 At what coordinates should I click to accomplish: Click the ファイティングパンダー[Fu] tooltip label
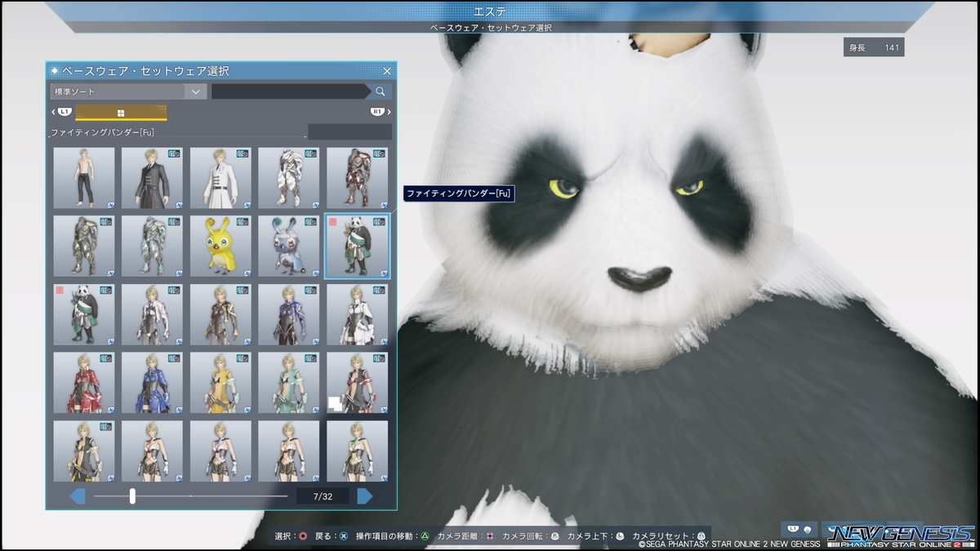tap(458, 193)
